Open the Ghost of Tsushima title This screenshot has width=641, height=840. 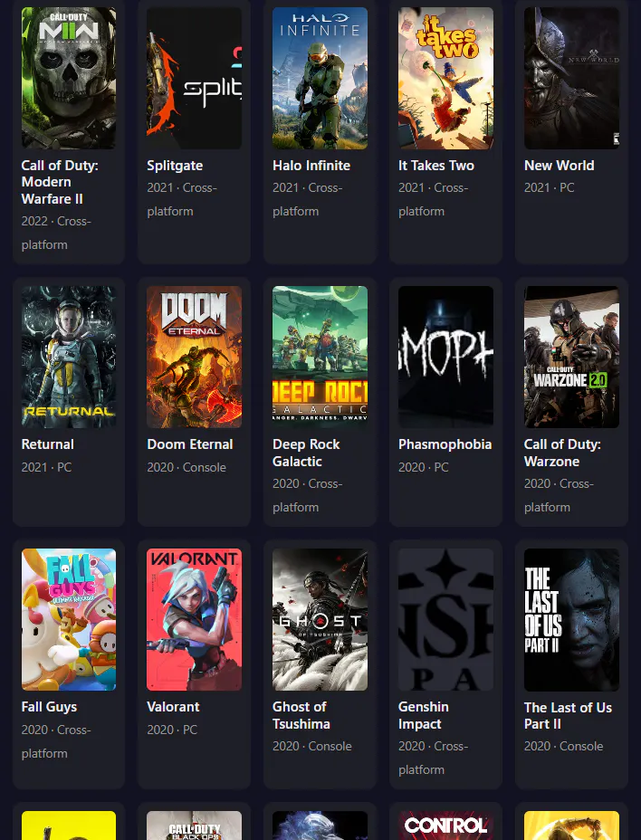tap(301, 715)
